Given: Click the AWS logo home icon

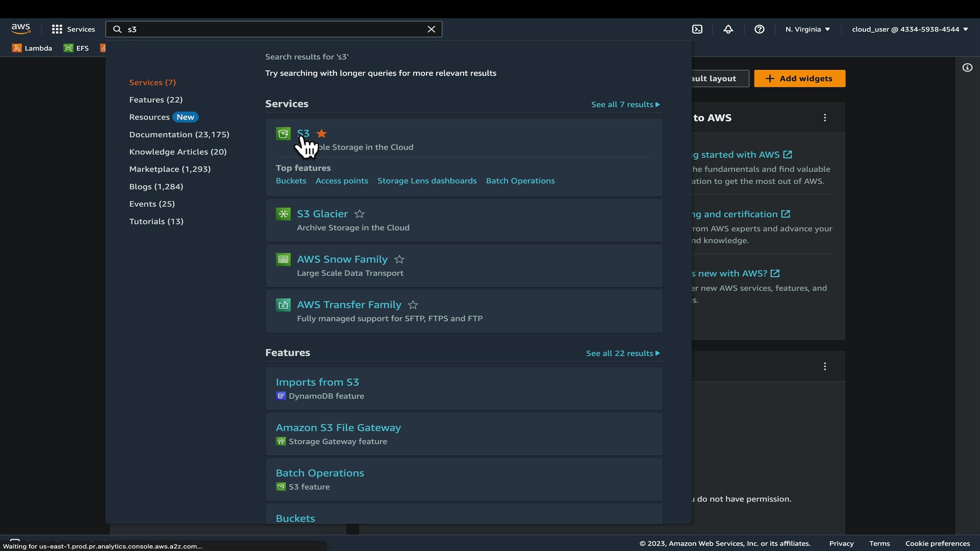Looking at the screenshot, I should pyautogui.click(x=21, y=29).
